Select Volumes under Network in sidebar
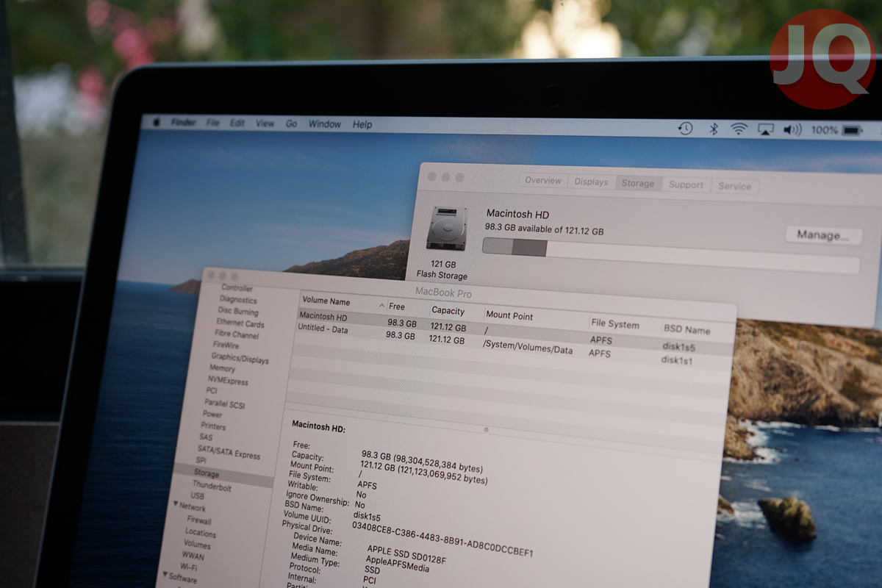 tap(197, 545)
